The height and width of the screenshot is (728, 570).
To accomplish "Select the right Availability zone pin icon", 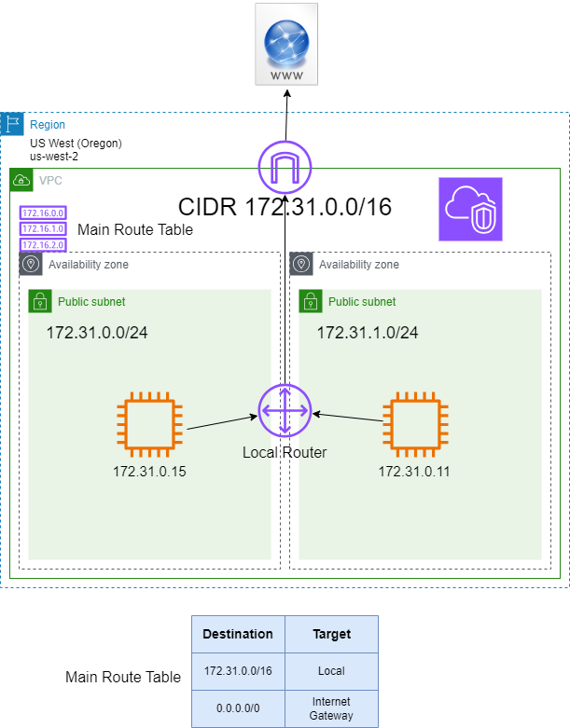I will pyautogui.click(x=301, y=264).
